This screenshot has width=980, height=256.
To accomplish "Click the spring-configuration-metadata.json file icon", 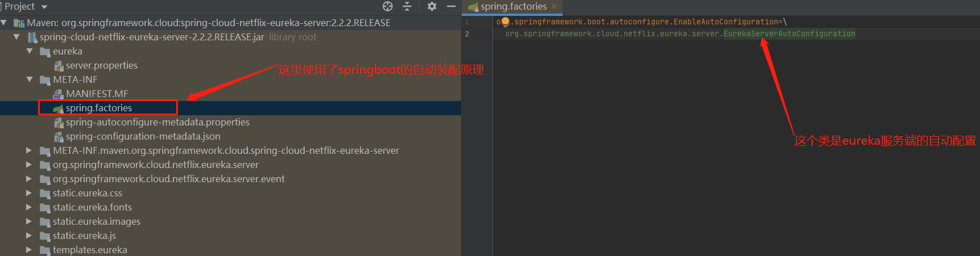I will click(59, 137).
